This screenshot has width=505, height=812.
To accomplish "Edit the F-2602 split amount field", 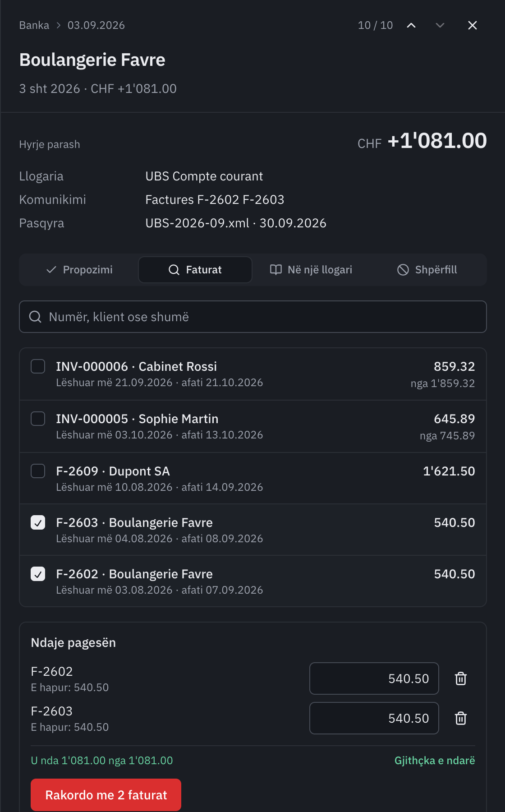I will (x=374, y=678).
